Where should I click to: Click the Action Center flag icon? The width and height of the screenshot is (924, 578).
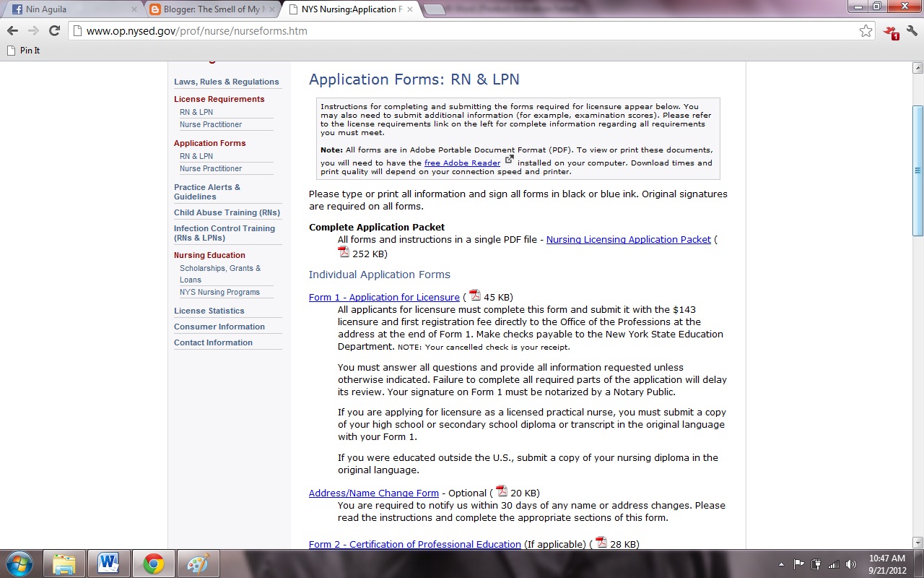pos(799,564)
